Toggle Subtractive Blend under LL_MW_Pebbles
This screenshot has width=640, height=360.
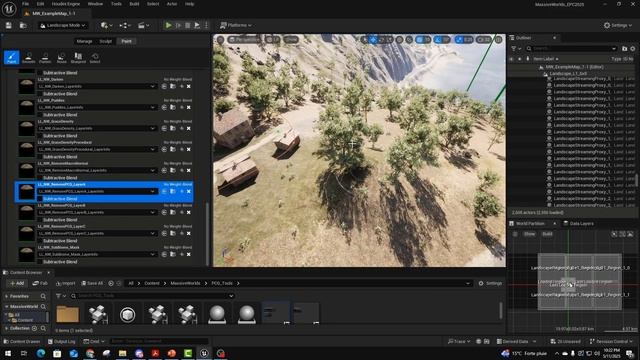(40, 115)
